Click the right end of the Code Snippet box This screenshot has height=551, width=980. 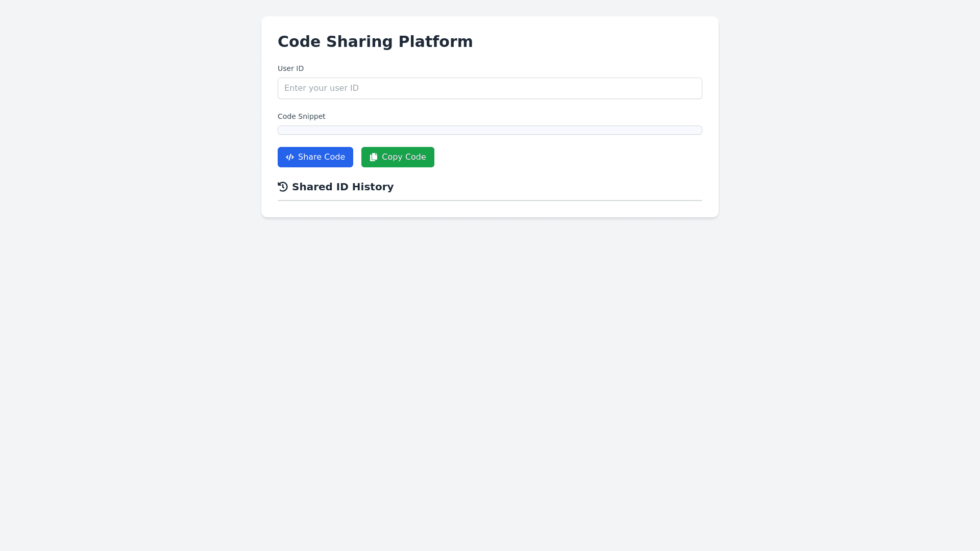tap(695, 130)
